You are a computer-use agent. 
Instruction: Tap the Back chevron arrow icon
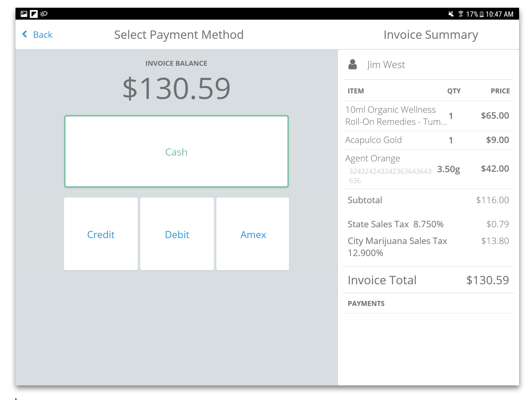click(25, 34)
